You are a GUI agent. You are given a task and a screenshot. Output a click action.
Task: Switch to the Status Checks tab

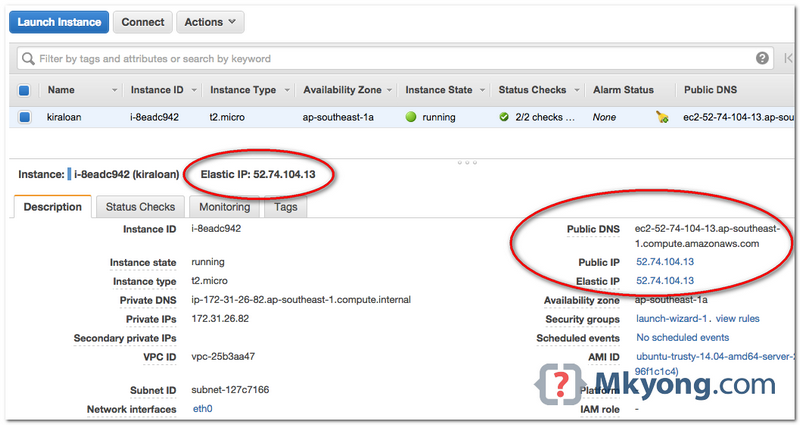(x=140, y=207)
